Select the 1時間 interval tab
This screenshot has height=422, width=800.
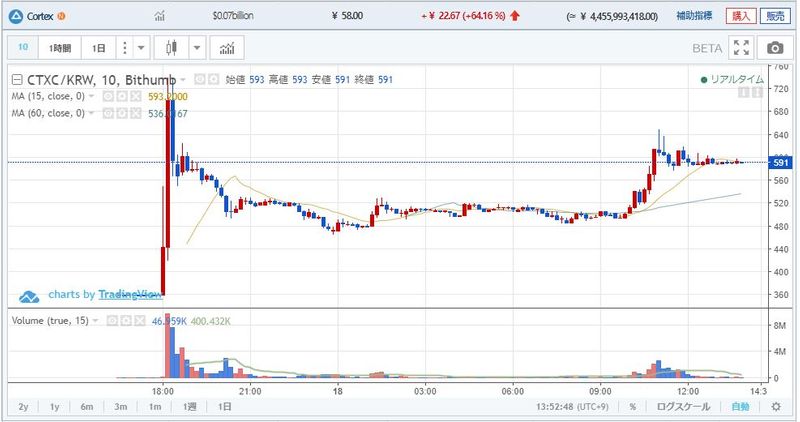[60, 48]
